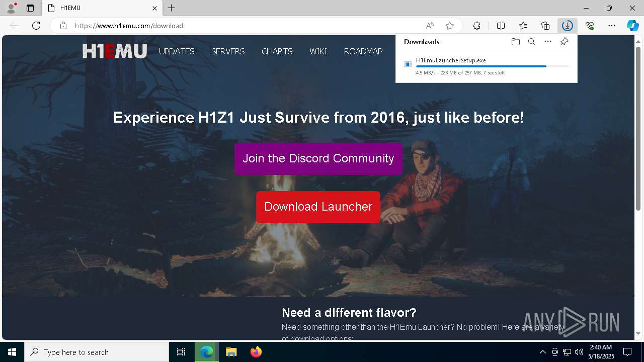Open the clock showing 2:40 AM

[601, 352]
